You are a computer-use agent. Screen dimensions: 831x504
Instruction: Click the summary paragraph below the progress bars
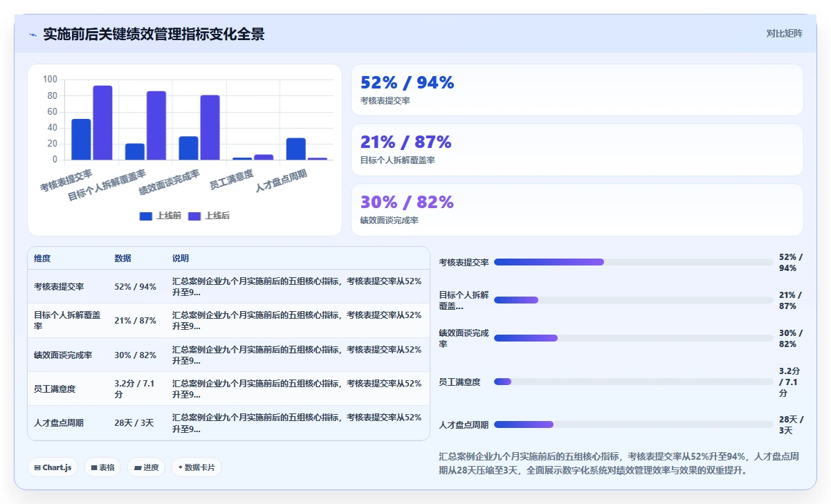pyautogui.click(x=621, y=463)
